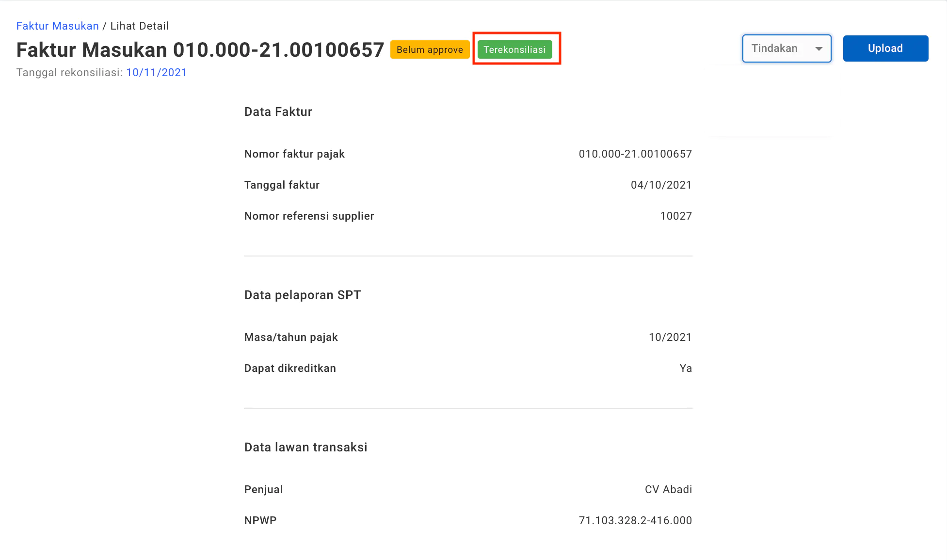Click the Dapat dikreditkan value Ya
Image resolution: width=947 pixels, height=560 pixels.
686,368
